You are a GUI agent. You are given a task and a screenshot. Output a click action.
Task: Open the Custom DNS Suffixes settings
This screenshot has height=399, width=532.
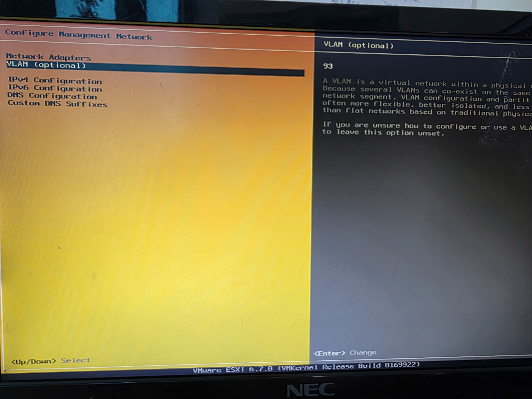58,104
